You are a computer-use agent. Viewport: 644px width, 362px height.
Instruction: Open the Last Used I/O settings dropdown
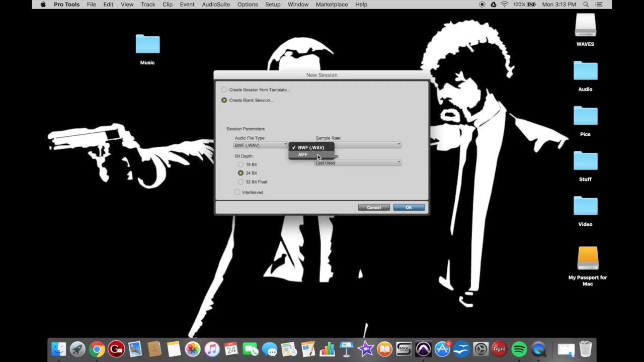[x=358, y=163]
